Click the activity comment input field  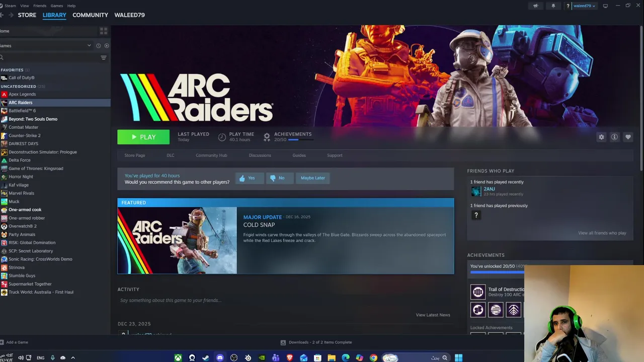click(285, 300)
